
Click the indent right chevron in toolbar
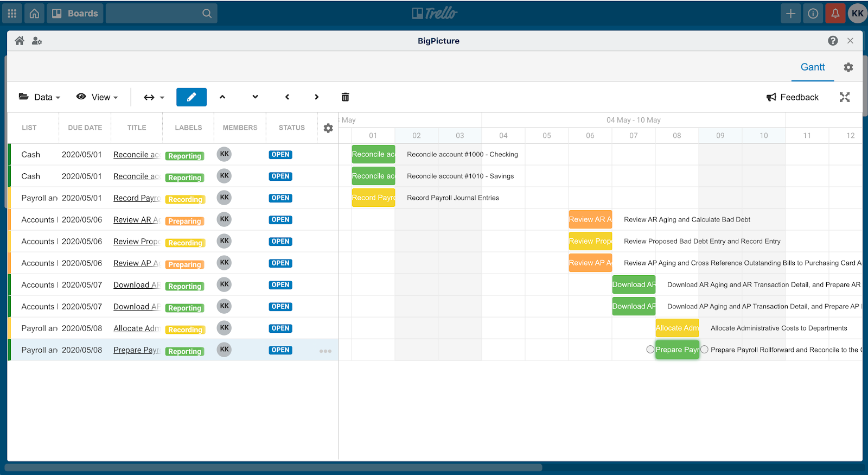tap(317, 97)
